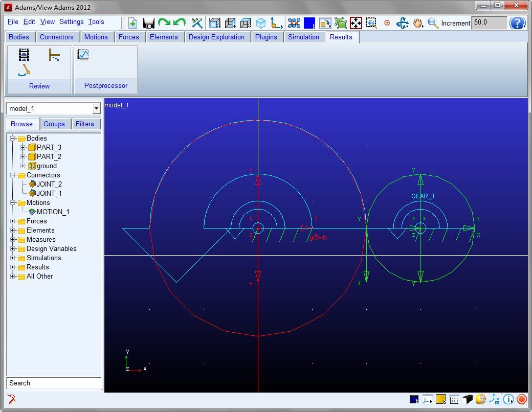Screen dimensions: 532x412
Task: Open the blue help question mark
Action: coord(518,23)
